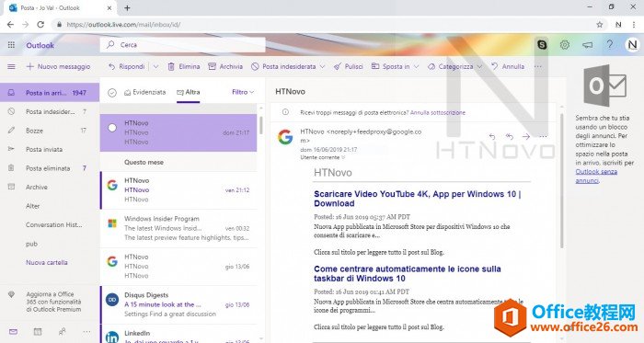Select the first HTNovo message circle
Image resolution: width=644 pixels, height=343 pixels.
pyautogui.click(x=112, y=128)
